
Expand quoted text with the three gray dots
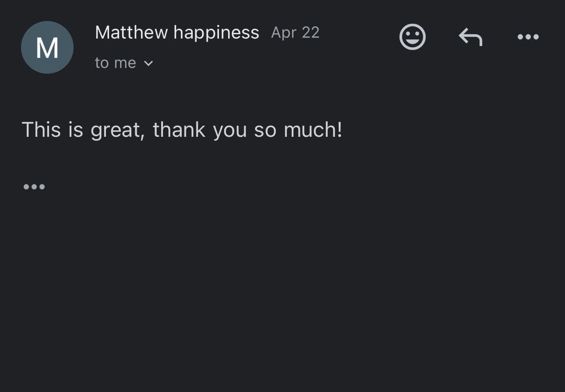[34, 187]
